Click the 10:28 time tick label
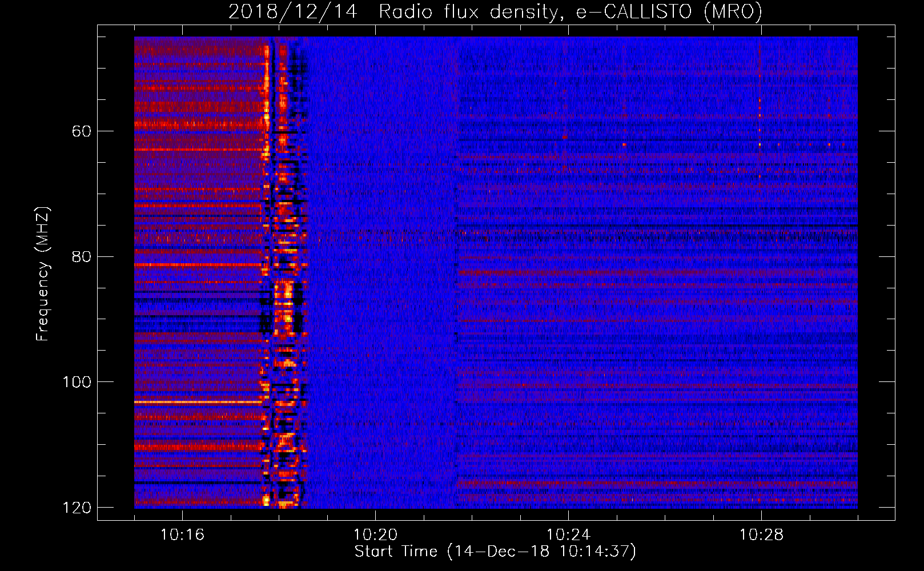The image size is (924, 571). pyautogui.click(x=761, y=535)
